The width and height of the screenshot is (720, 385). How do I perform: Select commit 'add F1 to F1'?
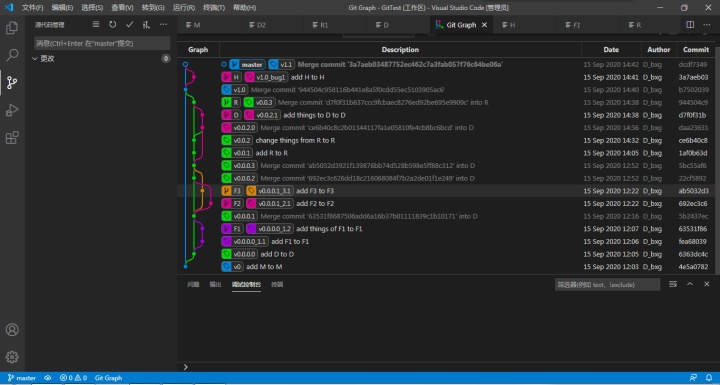pos(290,241)
